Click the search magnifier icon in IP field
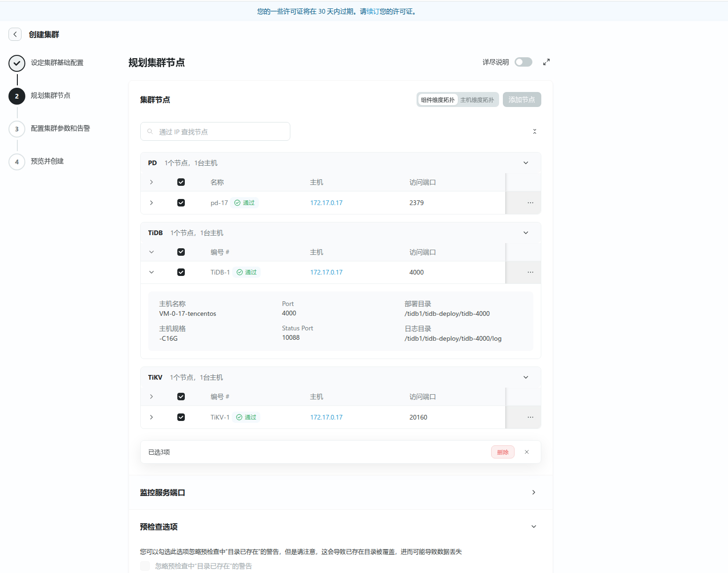 click(x=150, y=131)
